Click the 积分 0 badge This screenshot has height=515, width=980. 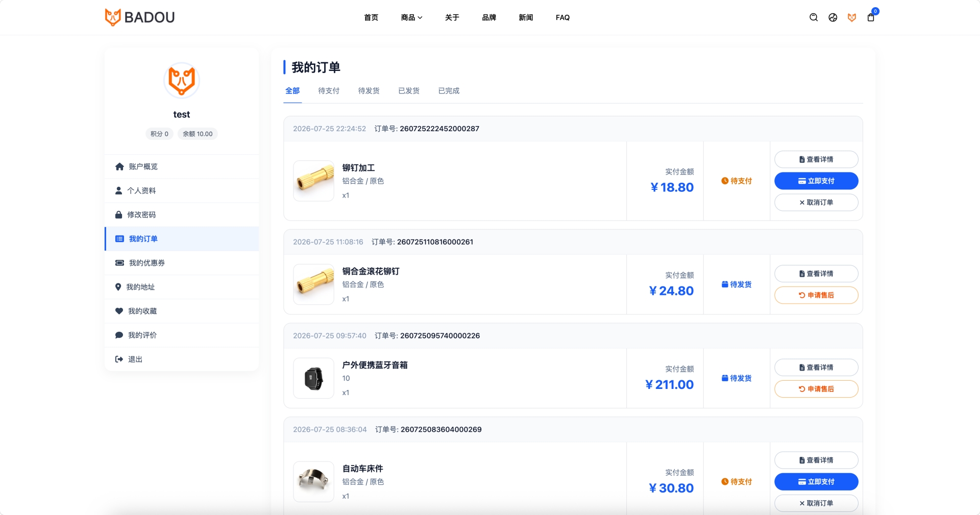click(x=159, y=134)
